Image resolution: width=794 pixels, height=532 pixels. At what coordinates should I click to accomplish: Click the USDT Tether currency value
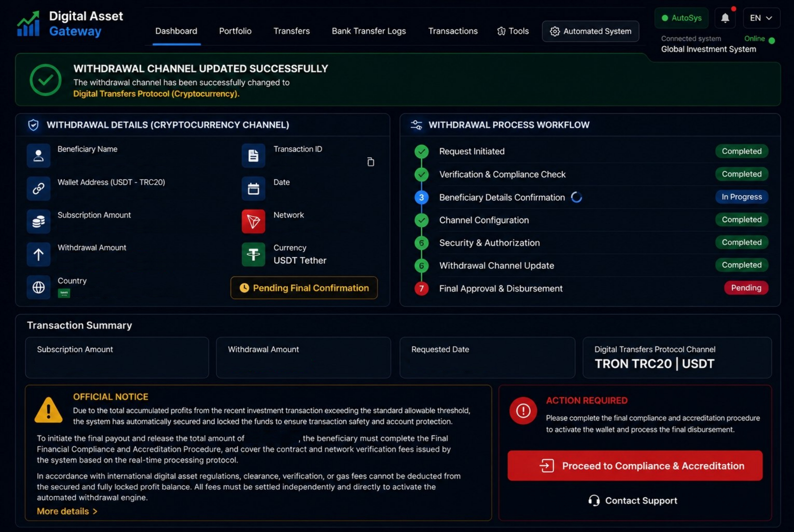point(300,260)
